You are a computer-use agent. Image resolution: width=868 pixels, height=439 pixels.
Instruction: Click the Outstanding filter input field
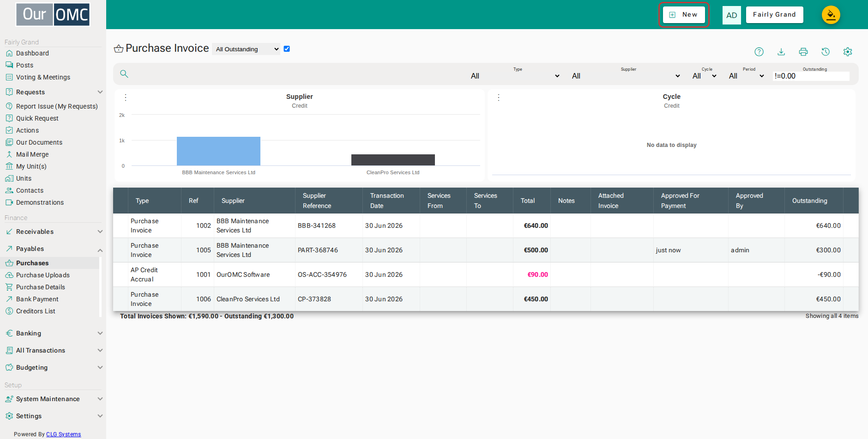(811, 76)
